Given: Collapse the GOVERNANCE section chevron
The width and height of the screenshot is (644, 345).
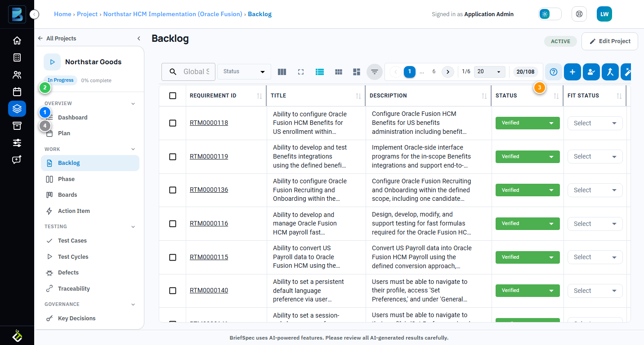Looking at the screenshot, I should coord(133,305).
